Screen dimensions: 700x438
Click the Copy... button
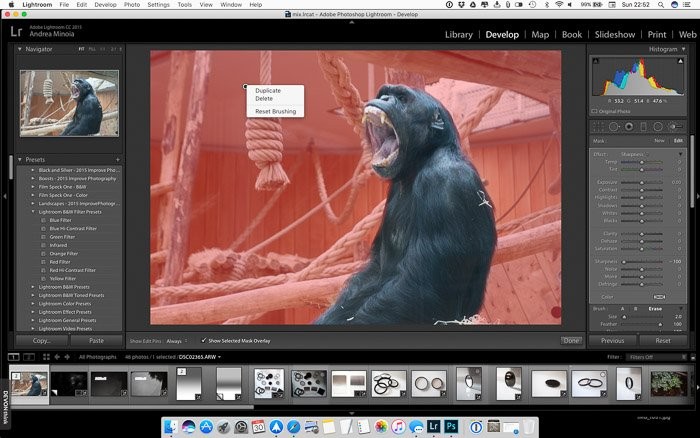pos(42,341)
